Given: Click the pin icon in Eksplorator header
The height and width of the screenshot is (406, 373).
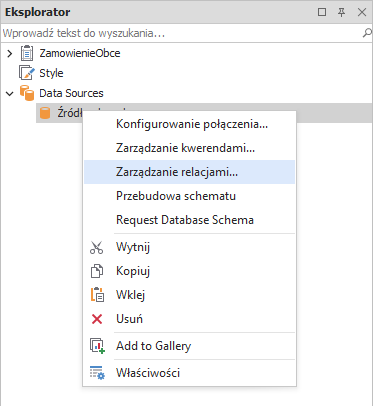Looking at the screenshot, I should tap(342, 12).
